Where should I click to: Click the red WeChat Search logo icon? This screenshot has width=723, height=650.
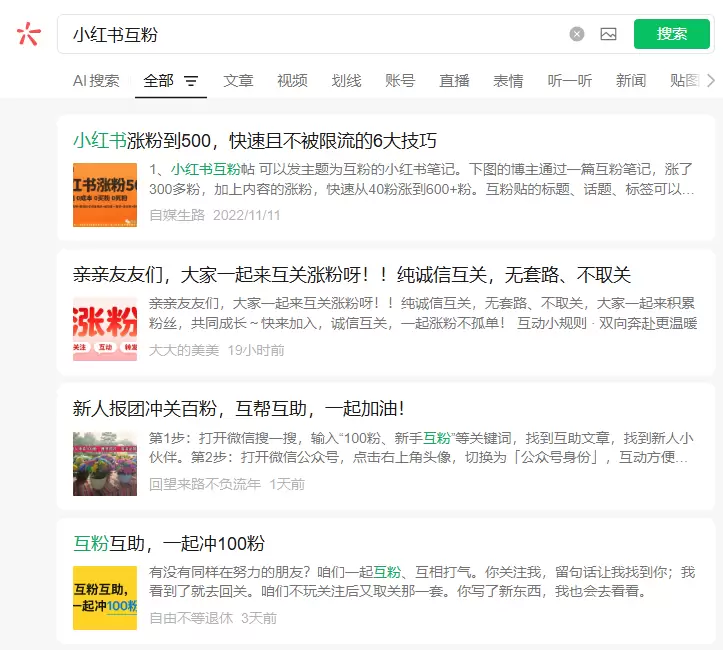point(29,34)
